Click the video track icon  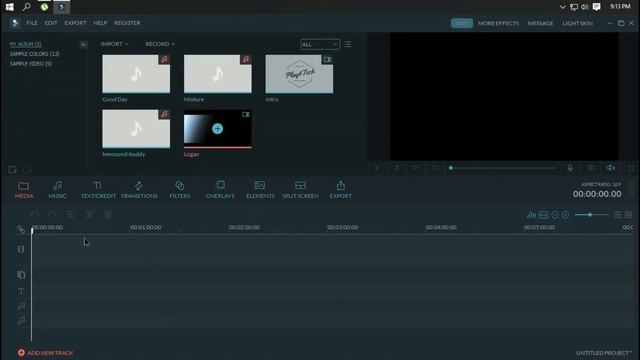pyautogui.click(x=21, y=249)
